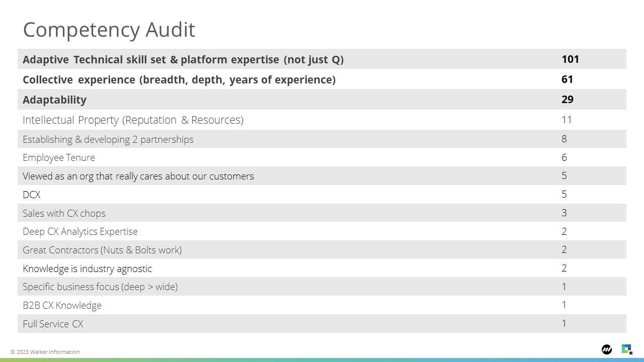
Task: Click the Adaptive Technical skill set row
Action: [x=322, y=59]
